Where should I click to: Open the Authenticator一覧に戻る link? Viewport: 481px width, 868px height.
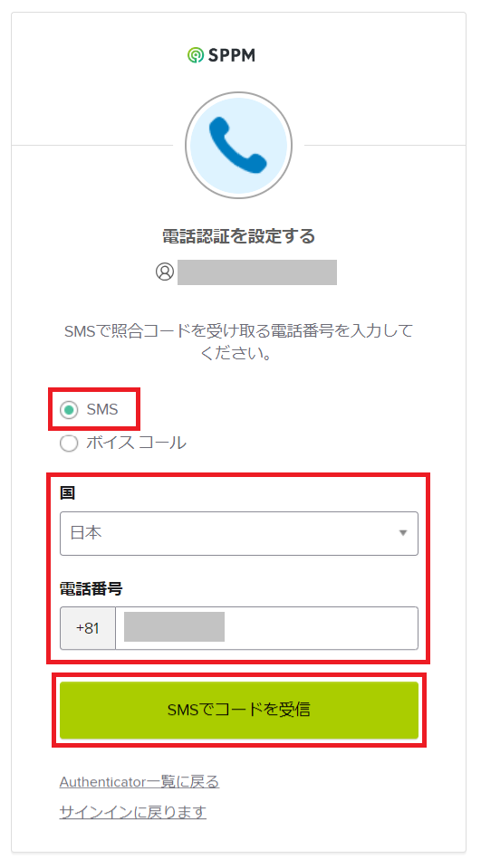(x=139, y=782)
